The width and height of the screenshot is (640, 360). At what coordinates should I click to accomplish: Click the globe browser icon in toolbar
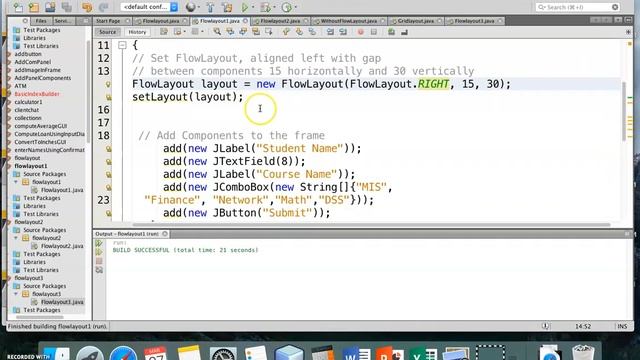tap(190, 7)
